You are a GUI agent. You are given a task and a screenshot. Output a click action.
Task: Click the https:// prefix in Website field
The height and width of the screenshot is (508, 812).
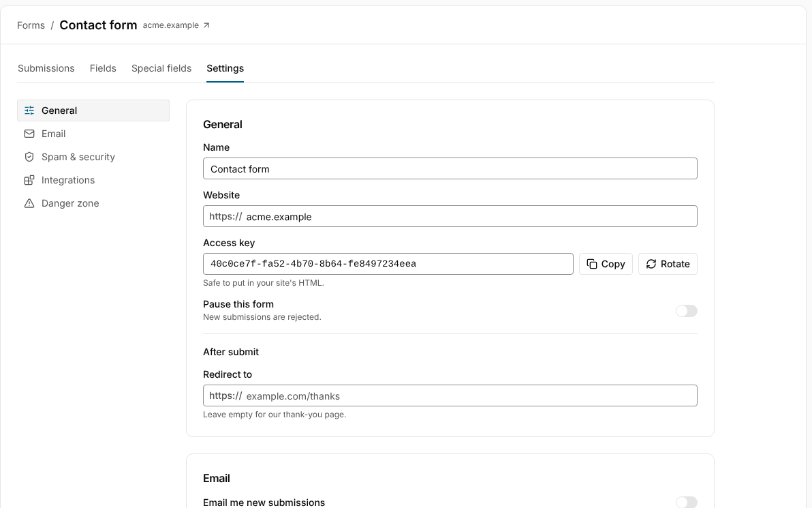click(x=225, y=217)
